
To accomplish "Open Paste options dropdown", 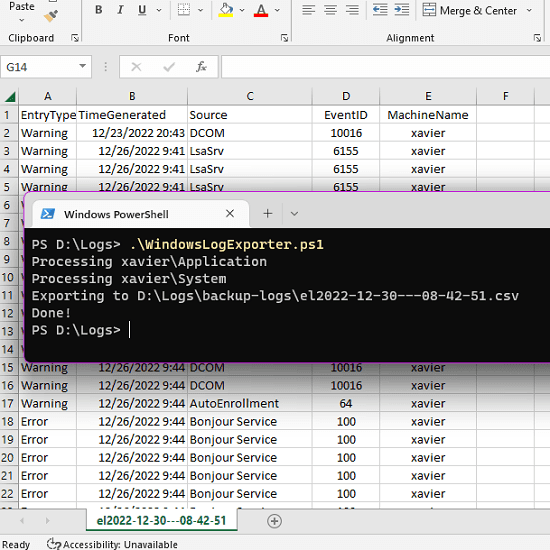I will (22, 20).
